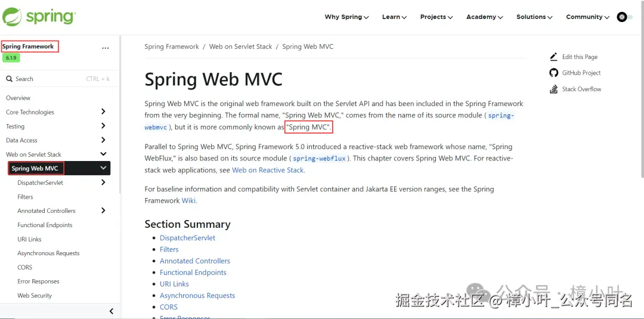Collapse the Spring Web MVC chevron

point(103,168)
